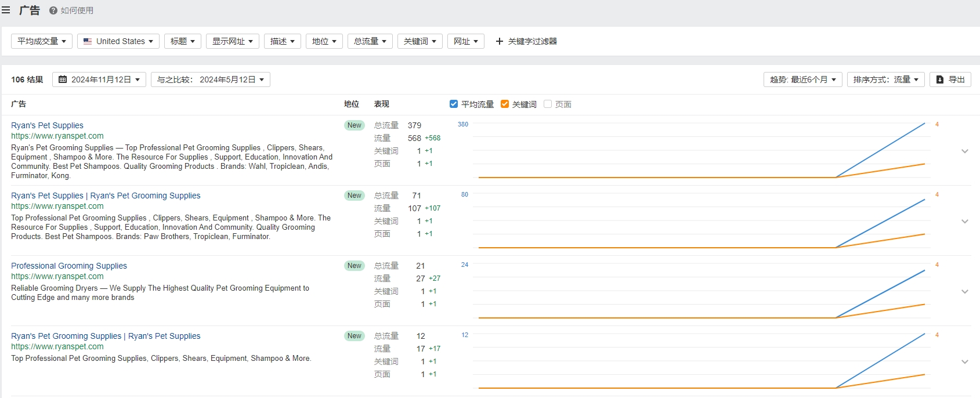The height and width of the screenshot is (398, 980).
Task: Open the 显示网址 filter dropdown
Action: 233,41
